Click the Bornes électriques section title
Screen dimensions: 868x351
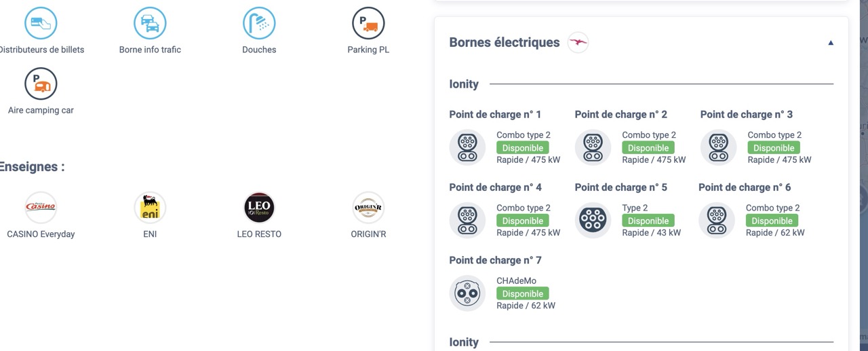pos(505,42)
